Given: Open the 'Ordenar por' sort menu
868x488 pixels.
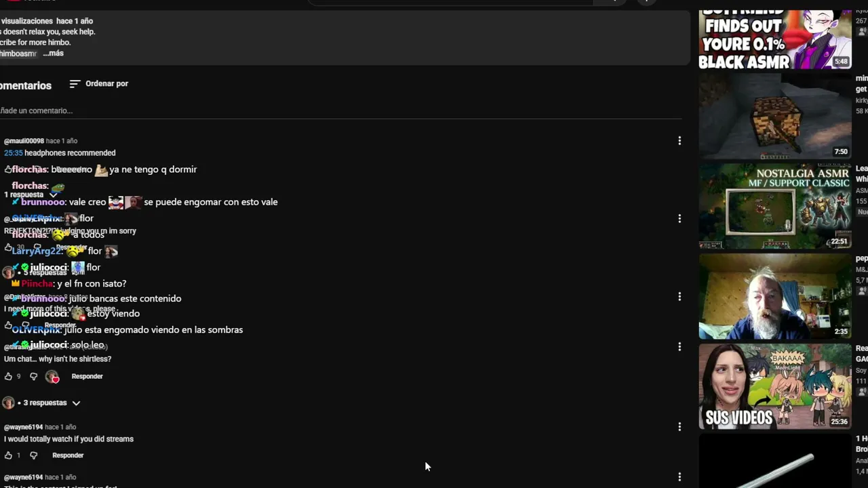Looking at the screenshot, I should (99, 84).
